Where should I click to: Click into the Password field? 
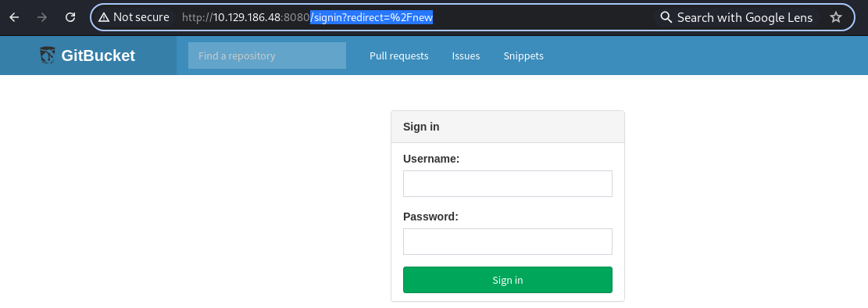click(508, 242)
